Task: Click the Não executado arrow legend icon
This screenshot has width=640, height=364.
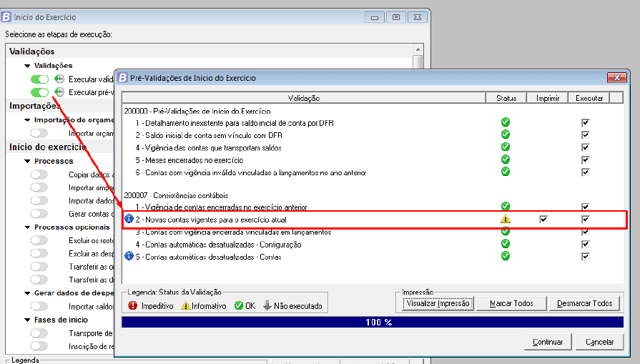Action: click(x=267, y=305)
